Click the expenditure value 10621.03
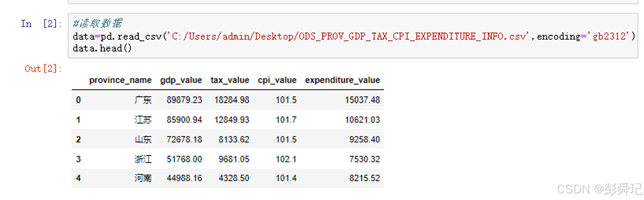Image resolution: width=644 pixels, height=200 pixels. point(362,120)
